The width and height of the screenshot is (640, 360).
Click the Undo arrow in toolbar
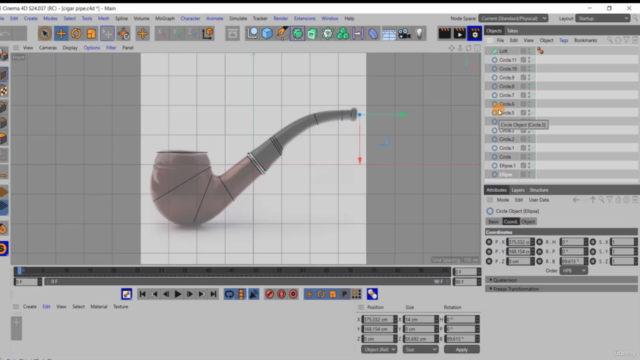coord(5,33)
